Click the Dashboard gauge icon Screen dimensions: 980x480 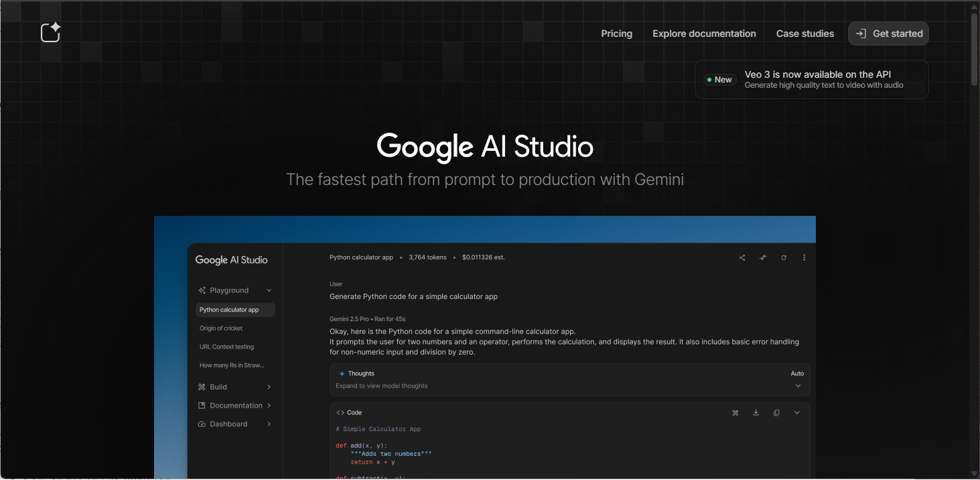(x=202, y=424)
